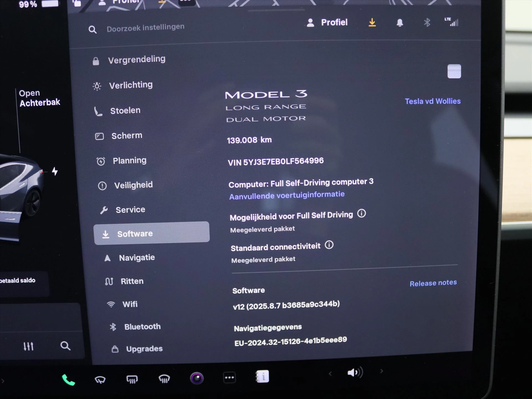Open Navigatie settings

click(129, 258)
